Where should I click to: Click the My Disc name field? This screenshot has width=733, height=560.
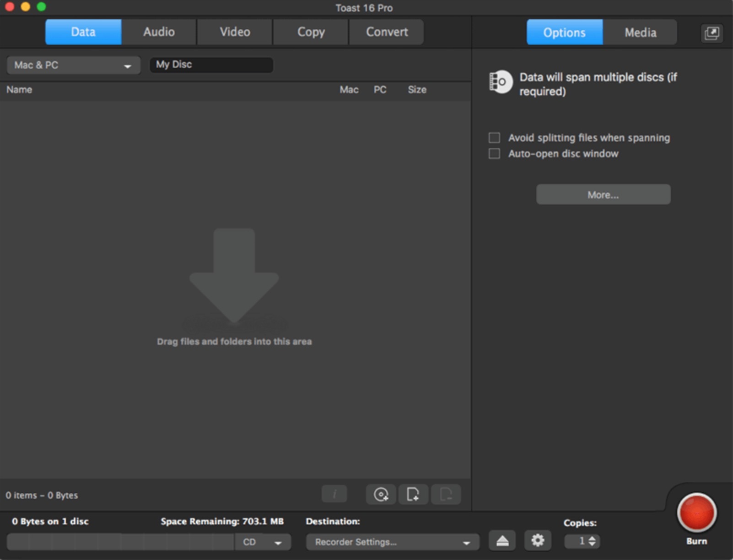[x=211, y=65]
